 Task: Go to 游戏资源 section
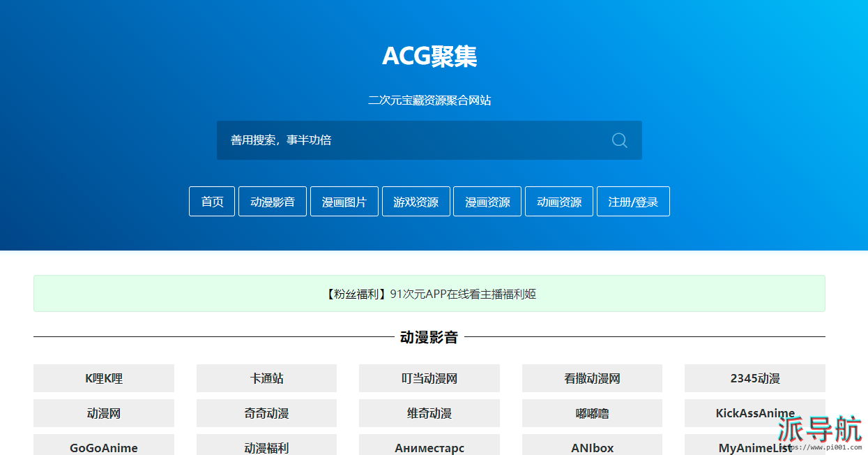tap(416, 202)
